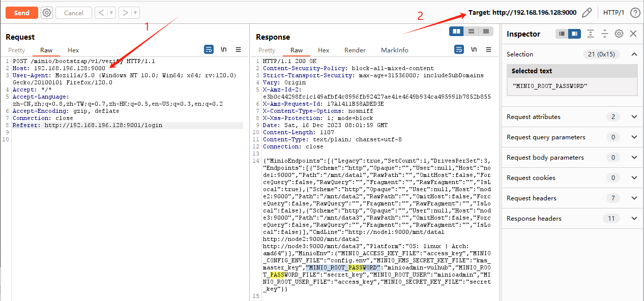Expand Request headers section
This screenshot has width=644, height=301.
634,198
